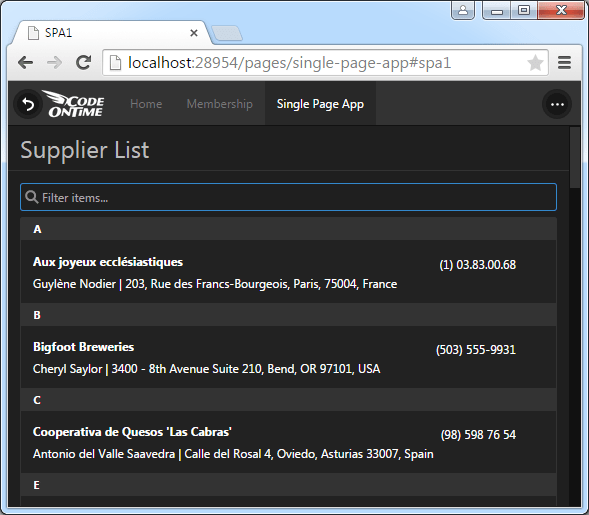Click the Supplier List heading
Viewport: 589px width, 515px height.
click(x=85, y=150)
